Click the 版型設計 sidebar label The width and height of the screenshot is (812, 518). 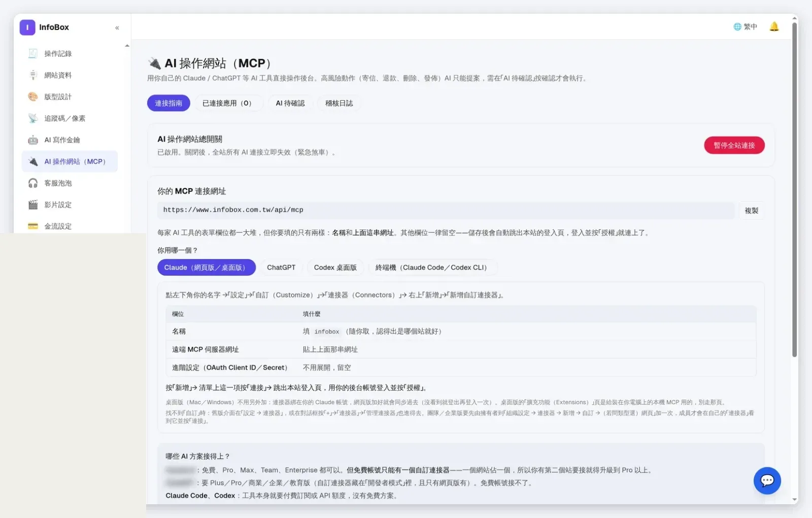(x=58, y=96)
